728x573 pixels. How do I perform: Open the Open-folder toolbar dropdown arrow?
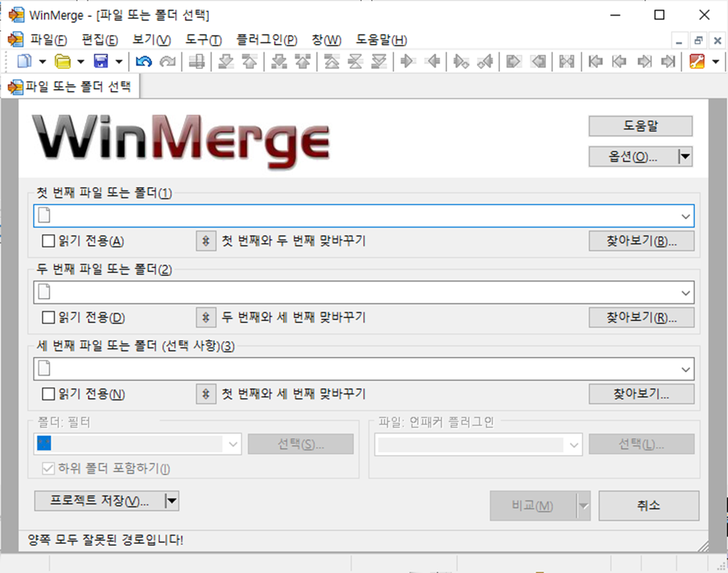(81, 62)
